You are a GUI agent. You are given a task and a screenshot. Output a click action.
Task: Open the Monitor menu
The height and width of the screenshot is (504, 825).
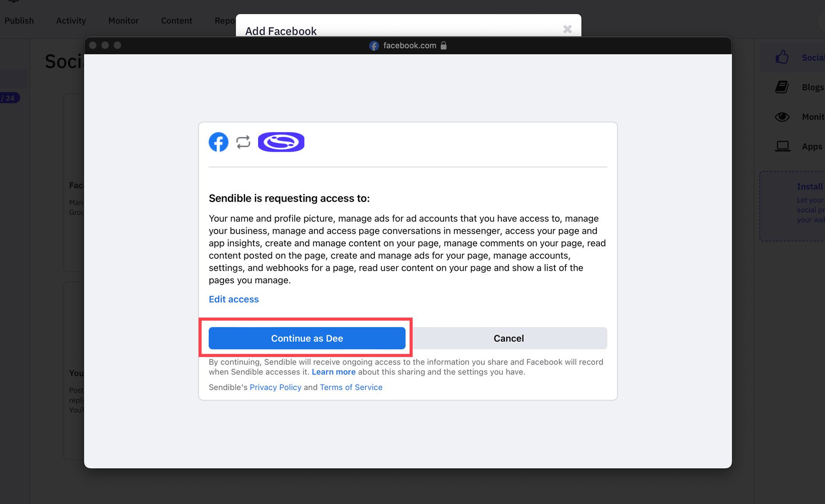[x=123, y=21]
